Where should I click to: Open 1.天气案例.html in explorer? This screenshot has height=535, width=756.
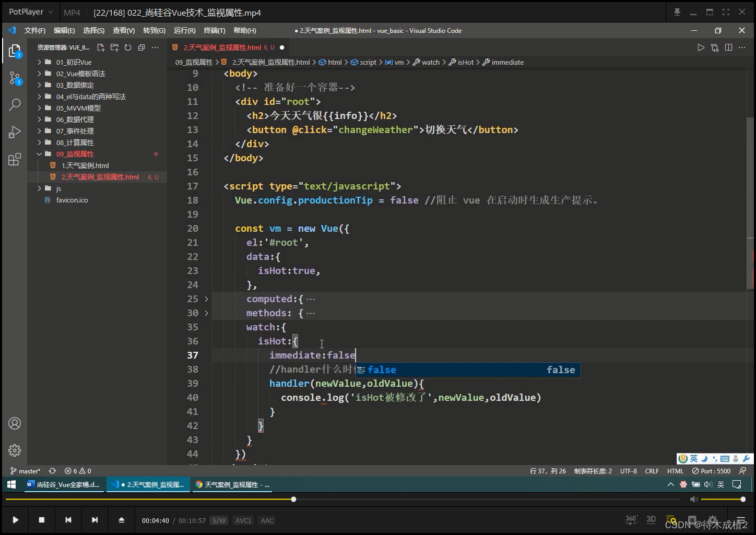[85, 165]
